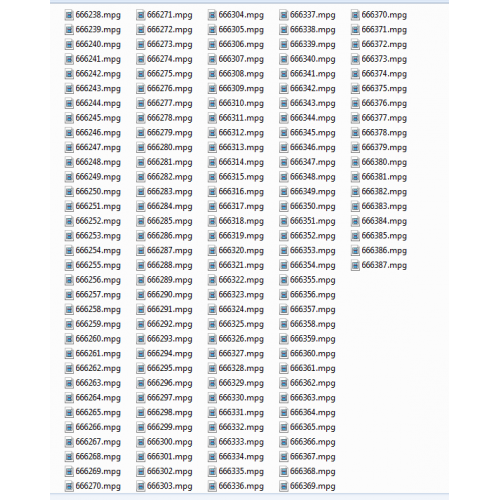
Task: Select the 666260.mpg file label
Action: coord(98,339)
